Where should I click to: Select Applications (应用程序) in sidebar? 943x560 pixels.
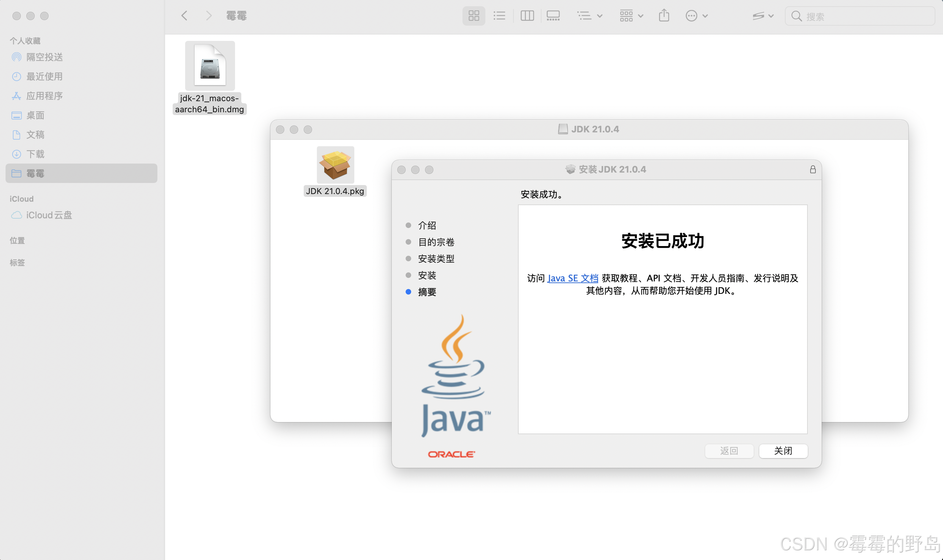tap(44, 96)
